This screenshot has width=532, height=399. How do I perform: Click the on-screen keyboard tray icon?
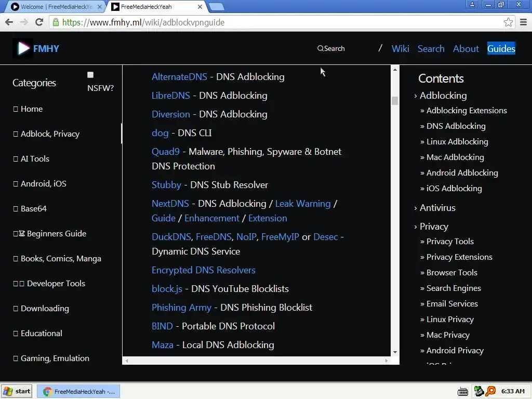point(463,392)
